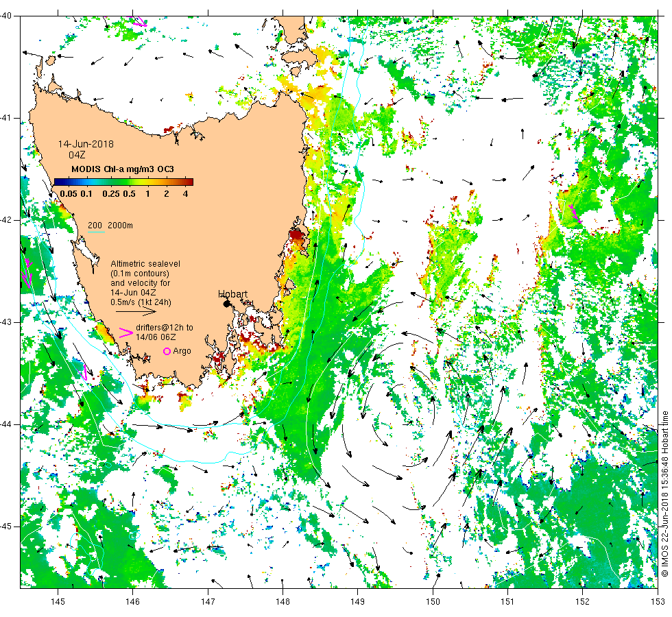Click the magenta drifter track near 152E 42S
Image resolution: width=672 pixels, height=617 pixels.
coord(575,213)
